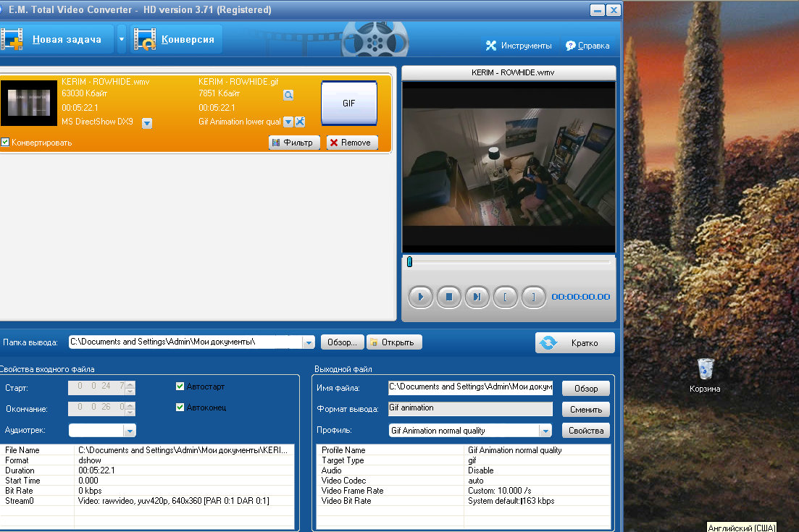
Task: Toggle the Автоконец checkbox
Action: (x=180, y=408)
